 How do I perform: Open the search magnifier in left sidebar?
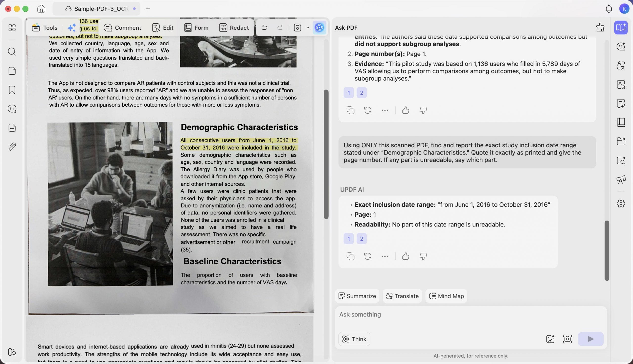coord(12,51)
